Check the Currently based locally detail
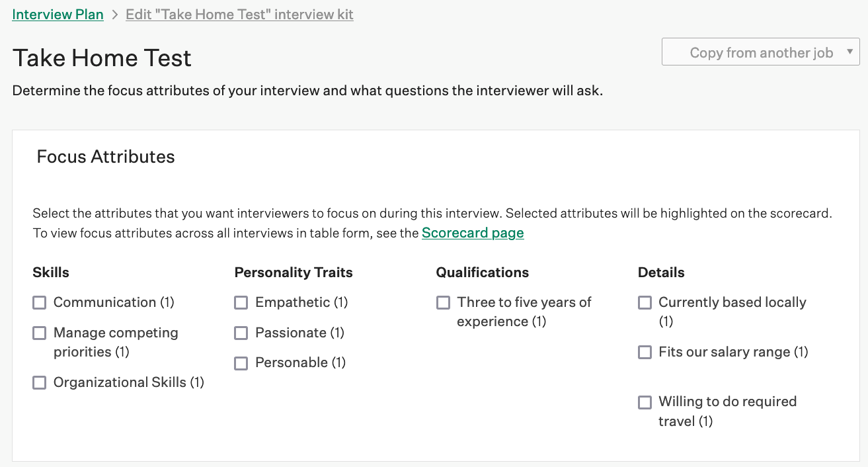The image size is (868, 467). [x=645, y=302]
